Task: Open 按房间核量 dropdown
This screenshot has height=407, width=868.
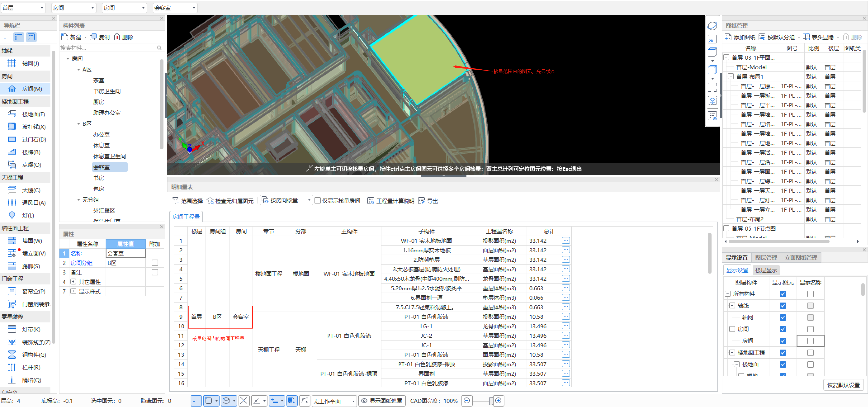Action: click(x=286, y=201)
